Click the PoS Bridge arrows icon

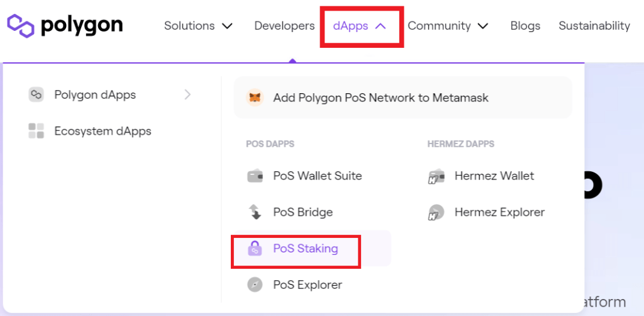pos(255,212)
